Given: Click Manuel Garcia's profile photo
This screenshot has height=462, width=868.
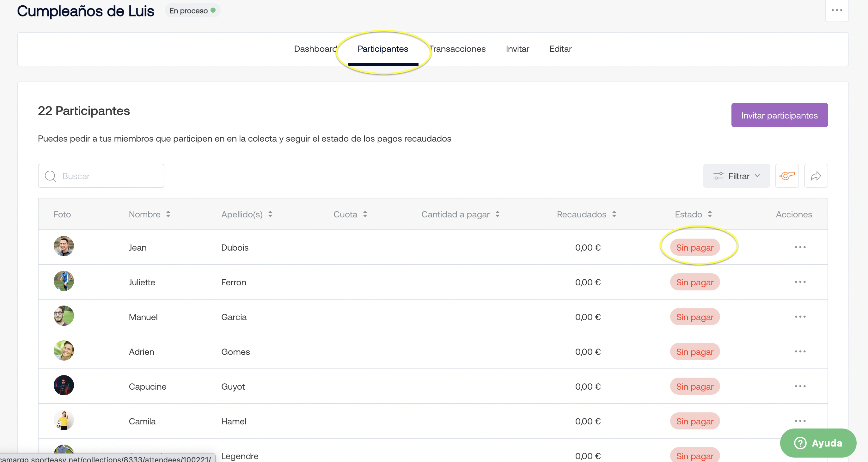Looking at the screenshot, I should 64,316.
